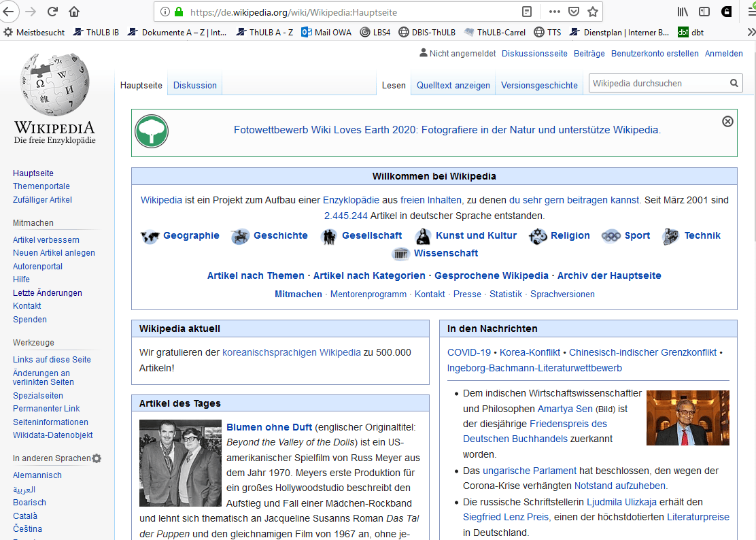Open the Quelltext anzeigen tab
This screenshot has height=540, width=756.
pos(453,85)
